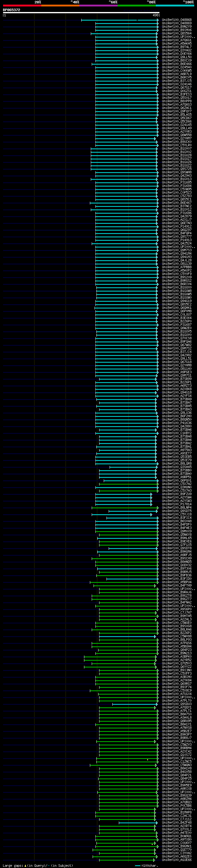197x868 pixels.
Task: Select subject UniRef100_B9FZU9
Action: pos(177,494)
